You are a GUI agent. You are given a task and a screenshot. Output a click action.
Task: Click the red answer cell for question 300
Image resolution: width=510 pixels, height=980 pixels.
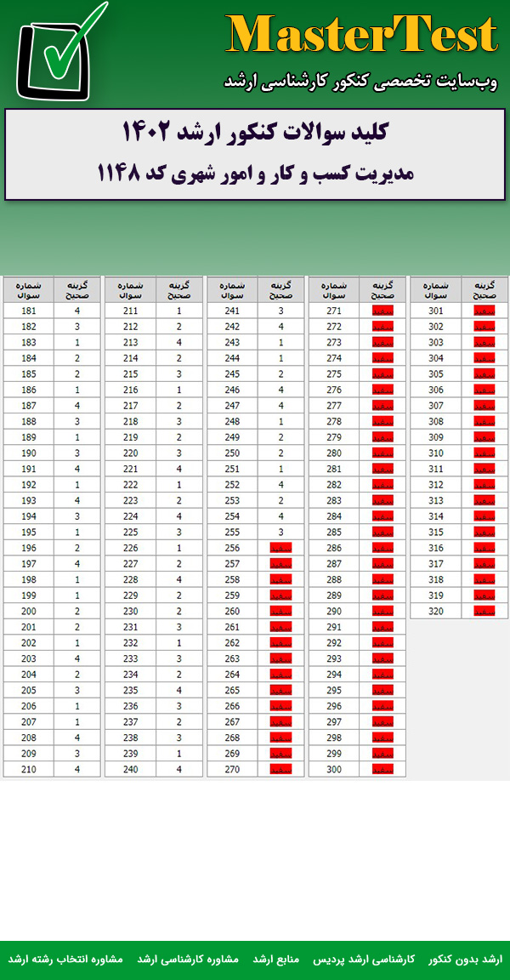click(x=382, y=770)
